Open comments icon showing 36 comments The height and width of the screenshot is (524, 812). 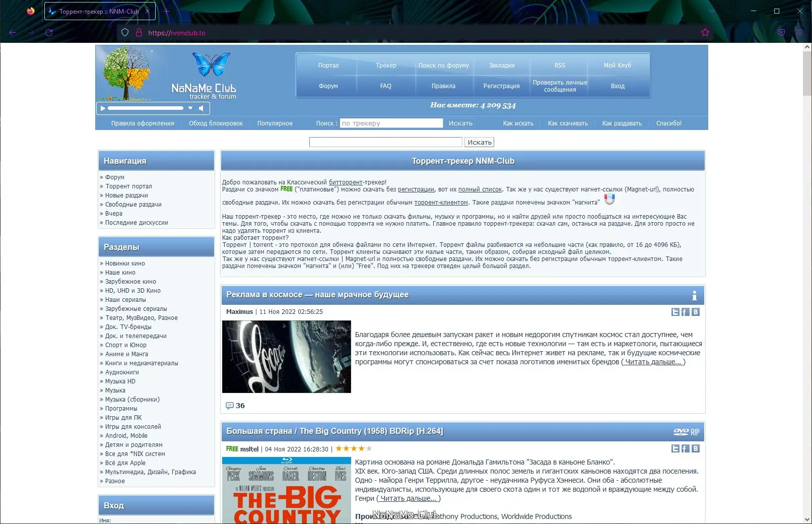click(x=230, y=406)
